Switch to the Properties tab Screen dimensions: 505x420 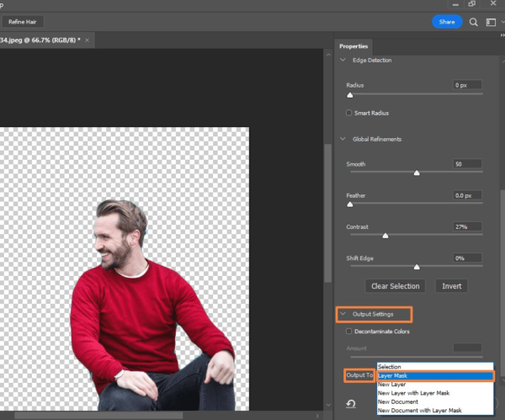[x=353, y=46]
